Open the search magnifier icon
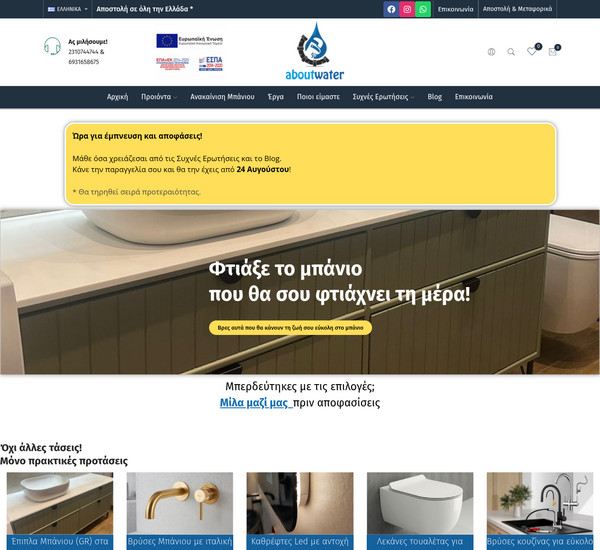This screenshot has width=600, height=550. pyautogui.click(x=511, y=52)
